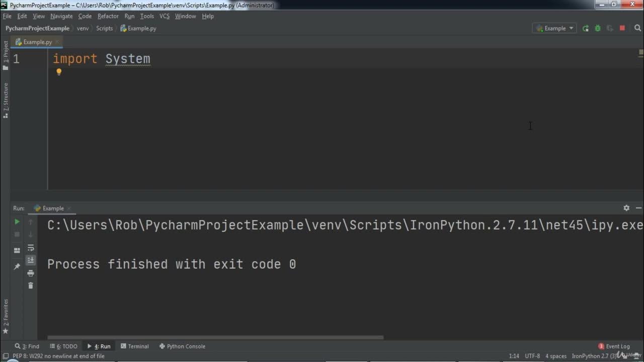This screenshot has height=362, width=644.
Task: Open the File menu
Action: pos(7,16)
